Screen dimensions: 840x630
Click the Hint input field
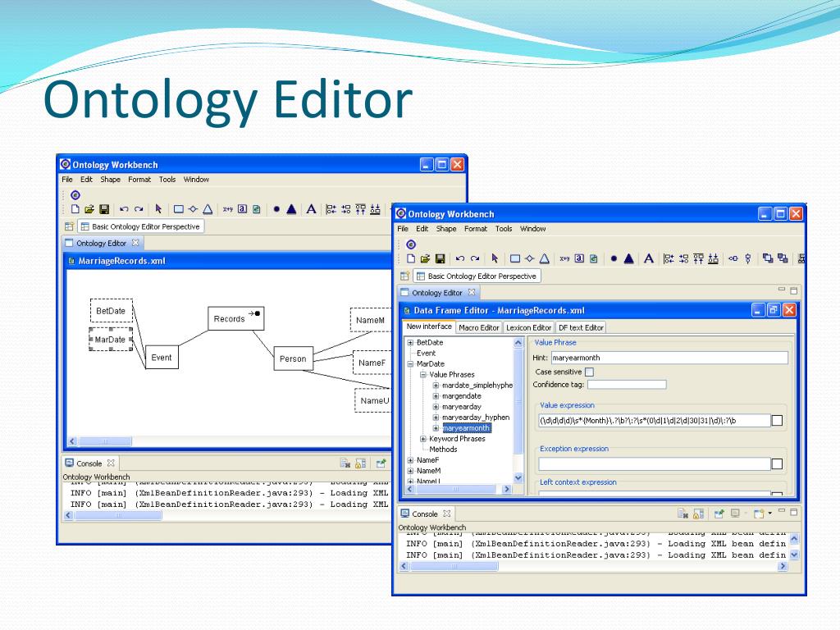[x=669, y=358]
